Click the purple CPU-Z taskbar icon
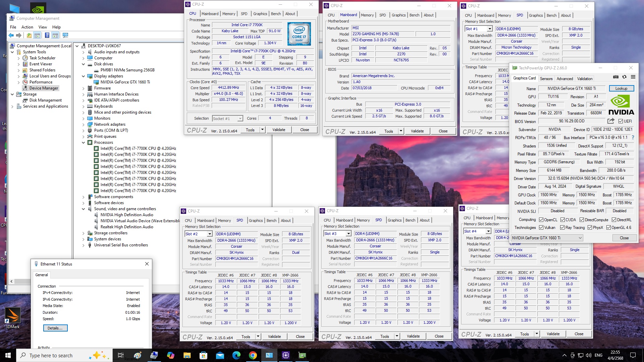Viewport: 644px width, 362px height. coord(286,355)
